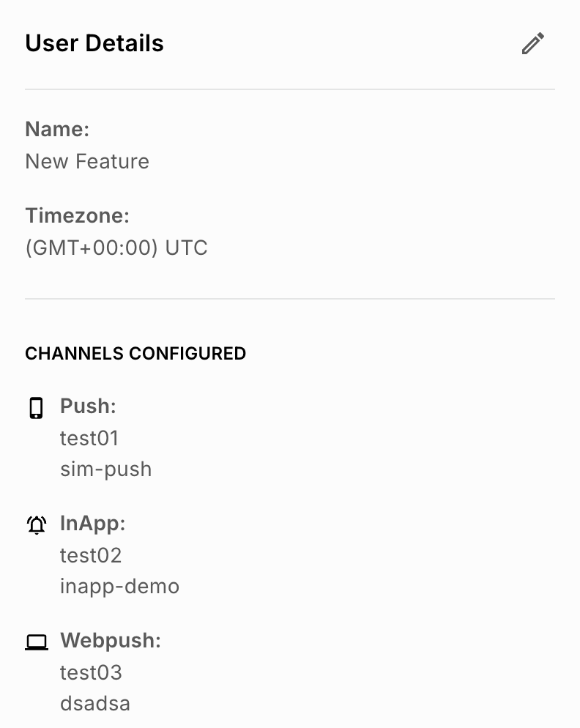Click the Push channel label
580x728 pixels.
tap(88, 406)
